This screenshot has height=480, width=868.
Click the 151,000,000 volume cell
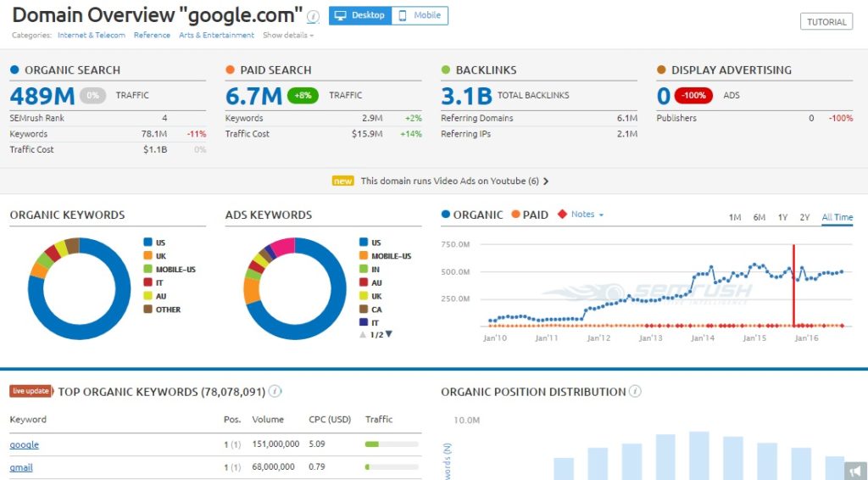click(275, 444)
